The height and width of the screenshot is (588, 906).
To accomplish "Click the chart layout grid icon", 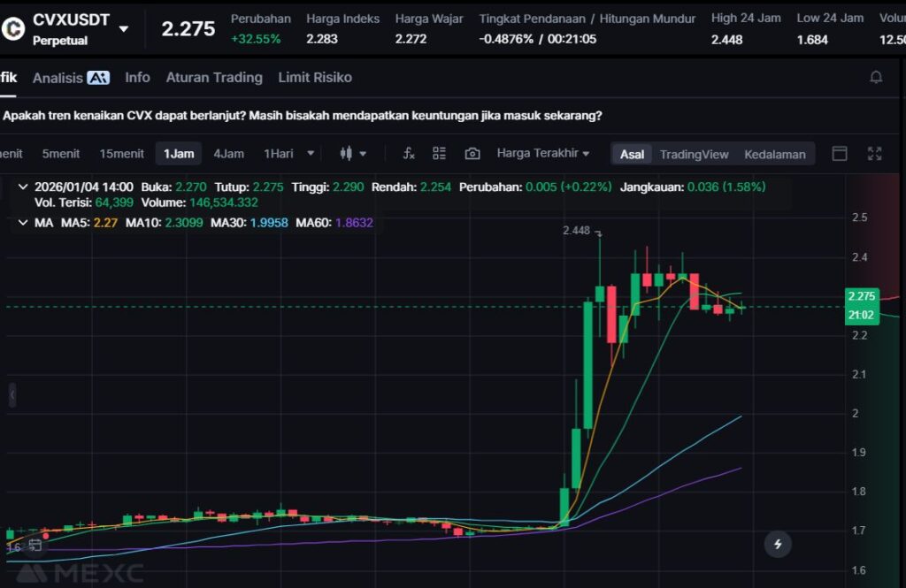I will pyautogui.click(x=439, y=154).
